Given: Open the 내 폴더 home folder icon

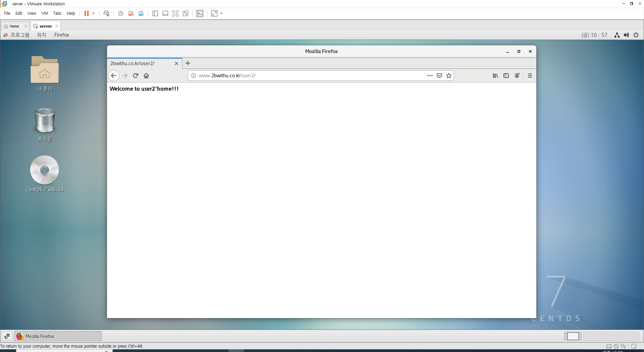Looking at the screenshot, I should pyautogui.click(x=45, y=74).
